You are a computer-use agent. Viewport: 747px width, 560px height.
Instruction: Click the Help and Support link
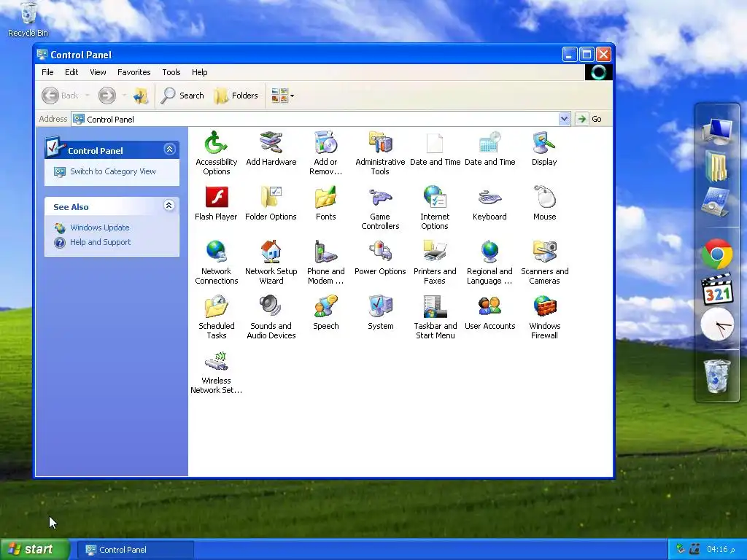coord(100,242)
